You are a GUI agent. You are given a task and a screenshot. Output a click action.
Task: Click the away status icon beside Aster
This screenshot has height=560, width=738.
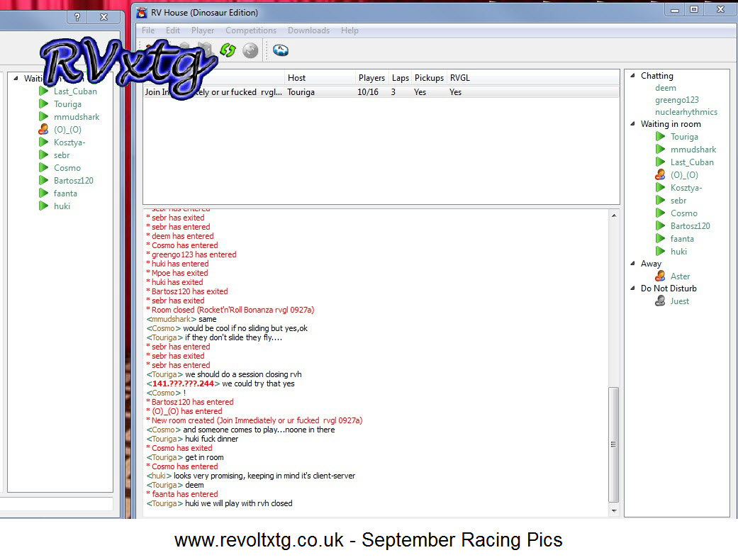pos(661,276)
